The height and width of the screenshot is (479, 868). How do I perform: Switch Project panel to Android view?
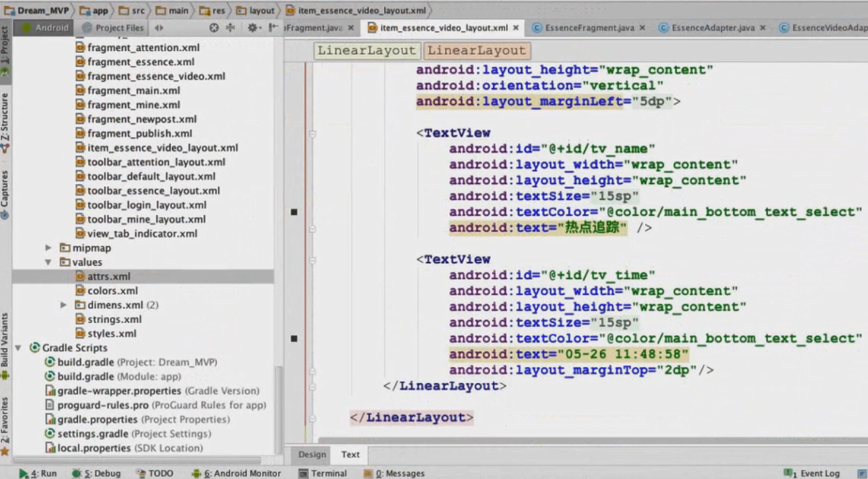44,28
